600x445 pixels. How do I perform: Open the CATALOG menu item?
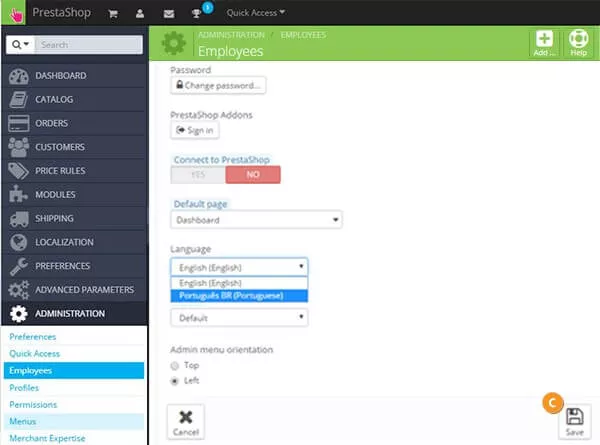click(74, 99)
